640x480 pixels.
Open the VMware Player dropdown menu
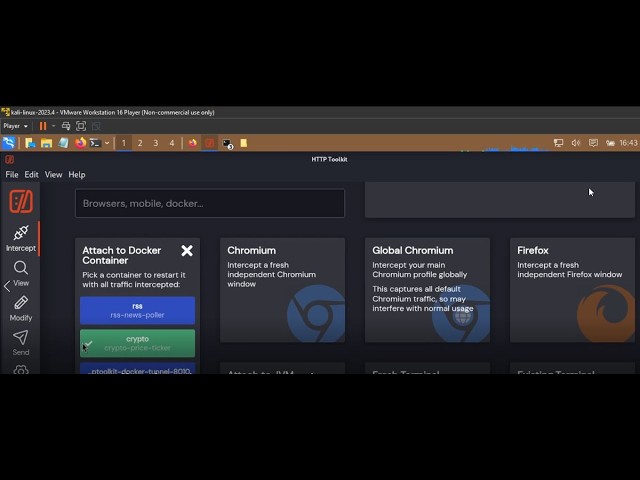click(x=16, y=126)
